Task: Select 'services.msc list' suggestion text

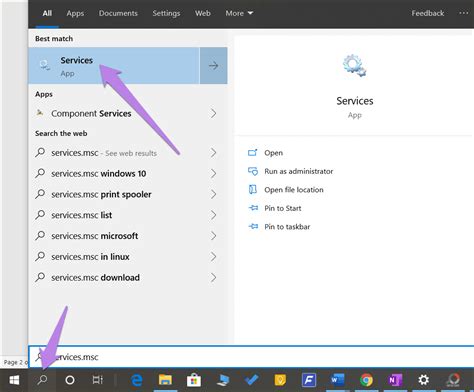Action: tap(82, 215)
